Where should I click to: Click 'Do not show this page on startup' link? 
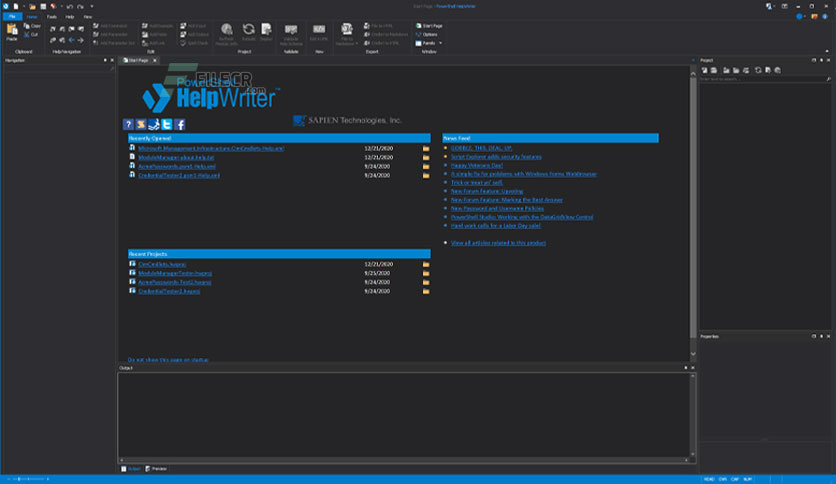click(x=168, y=360)
